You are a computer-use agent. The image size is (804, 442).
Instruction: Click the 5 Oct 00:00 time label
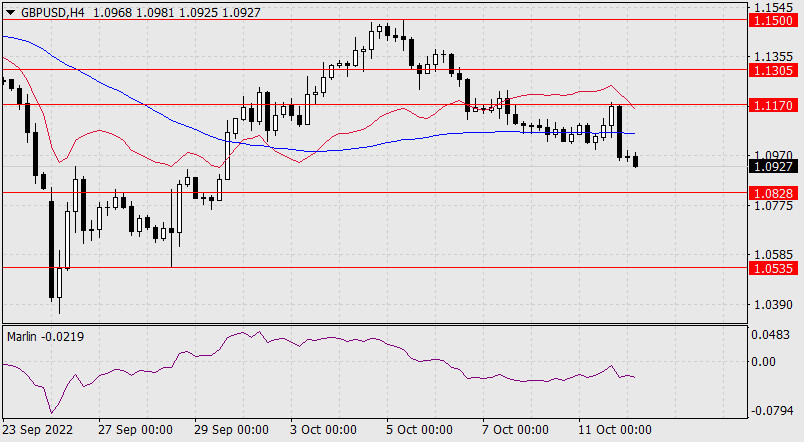tap(419, 430)
